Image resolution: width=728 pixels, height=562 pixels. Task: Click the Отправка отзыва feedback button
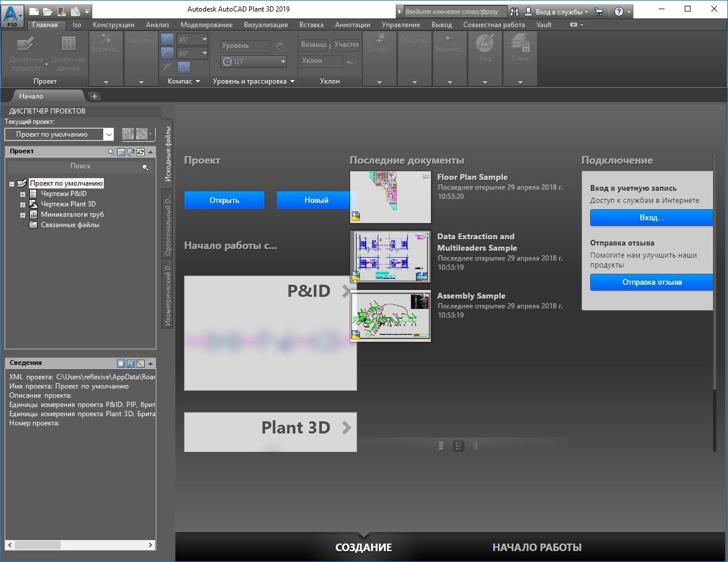point(652,282)
